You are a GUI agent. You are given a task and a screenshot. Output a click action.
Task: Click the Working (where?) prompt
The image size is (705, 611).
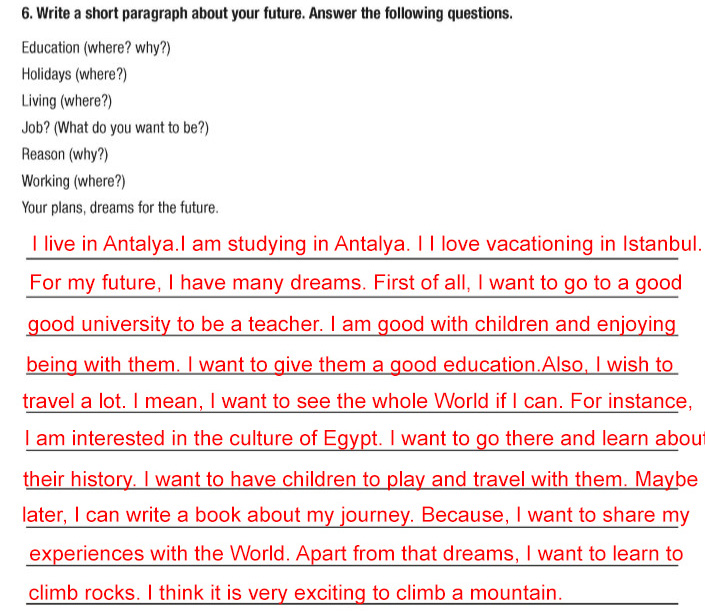(x=73, y=181)
